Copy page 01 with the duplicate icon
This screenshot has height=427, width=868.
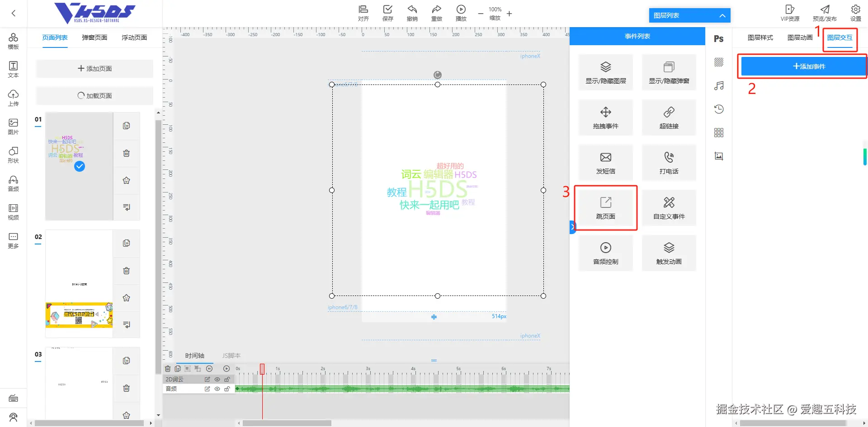tap(127, 126)
